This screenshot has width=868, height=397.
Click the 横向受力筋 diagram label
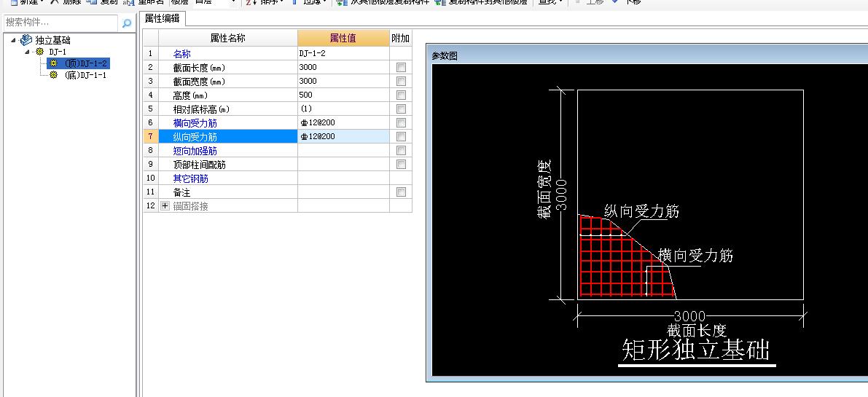tap(695, 255)
